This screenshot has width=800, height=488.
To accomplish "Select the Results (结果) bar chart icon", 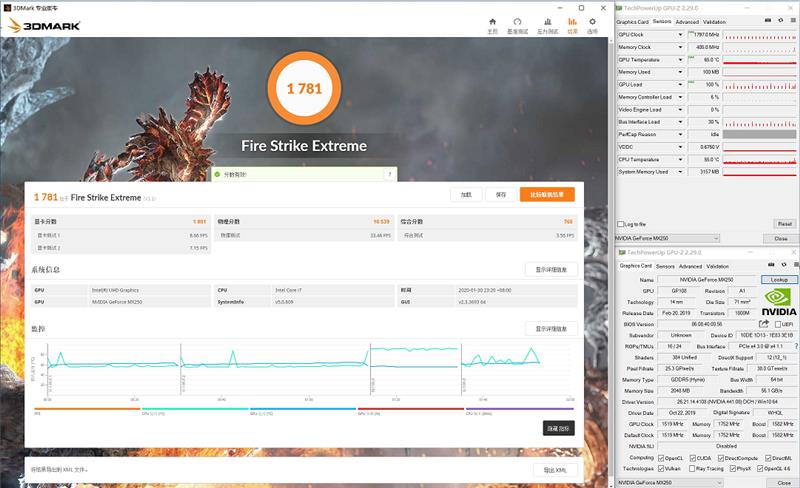I will point(573,24).
